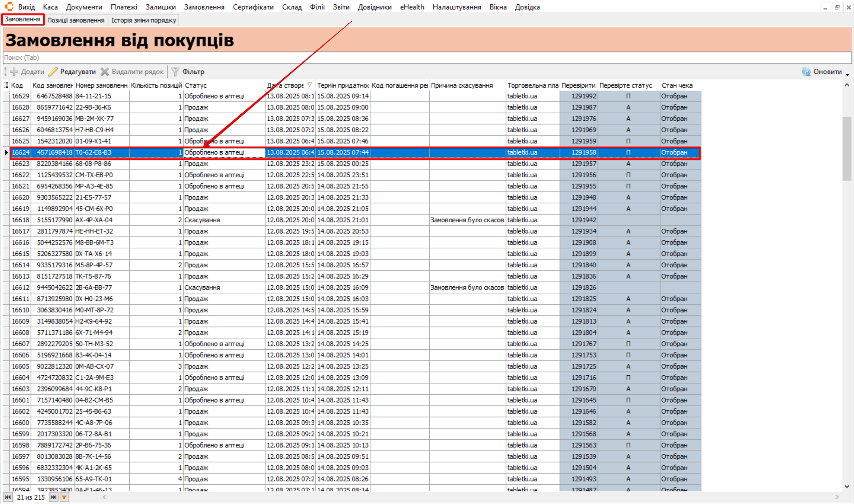Click the Редагувати pencil icon
Image resolution: width=854 pixels, height=504 pixels.
pos(53,71)
